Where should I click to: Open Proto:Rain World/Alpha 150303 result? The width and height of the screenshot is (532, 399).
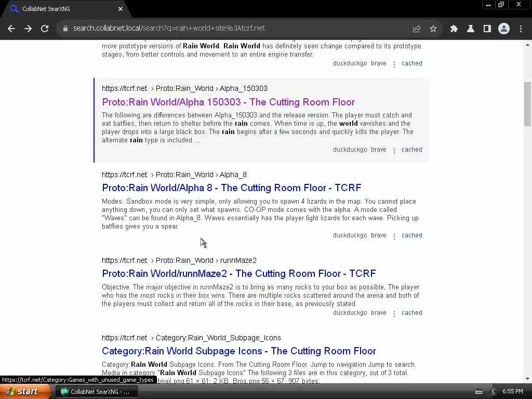pos(229,102)
